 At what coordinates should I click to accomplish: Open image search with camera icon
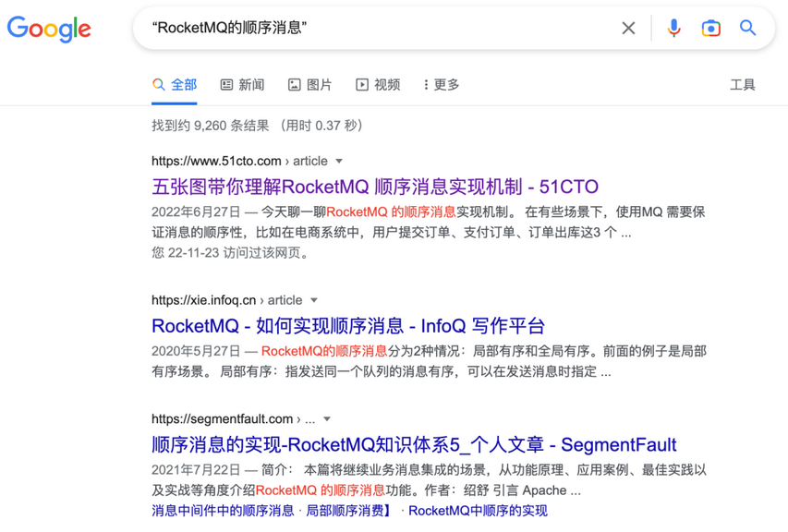710,28
